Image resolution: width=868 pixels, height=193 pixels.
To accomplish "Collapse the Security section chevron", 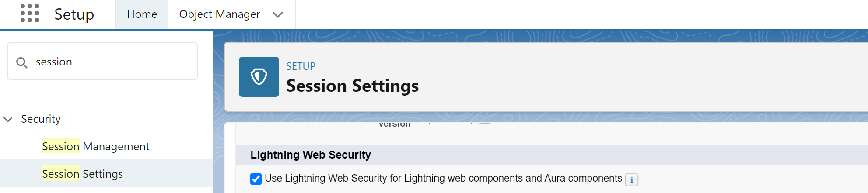I will coord(8,119).
